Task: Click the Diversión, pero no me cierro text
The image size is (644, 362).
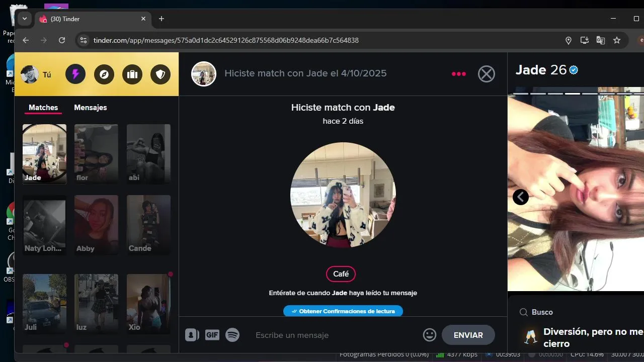Action: [x=593, y=338]
